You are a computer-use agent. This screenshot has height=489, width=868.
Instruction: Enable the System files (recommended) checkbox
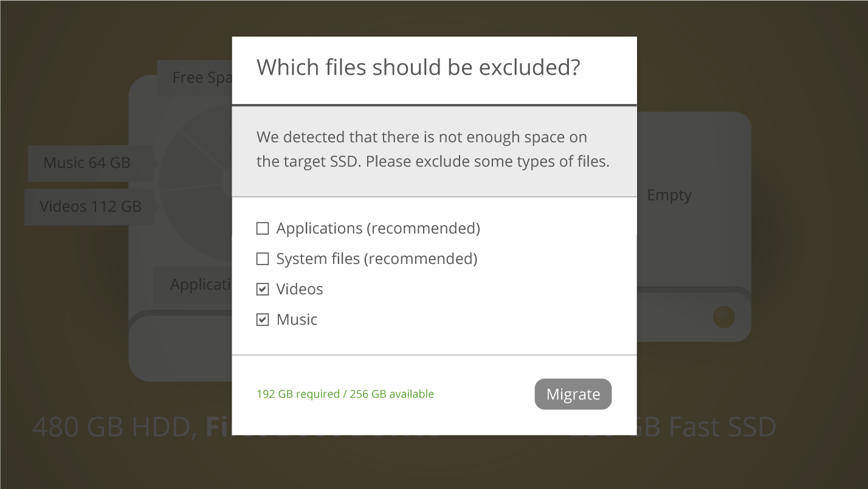click(x=263, y=259)
